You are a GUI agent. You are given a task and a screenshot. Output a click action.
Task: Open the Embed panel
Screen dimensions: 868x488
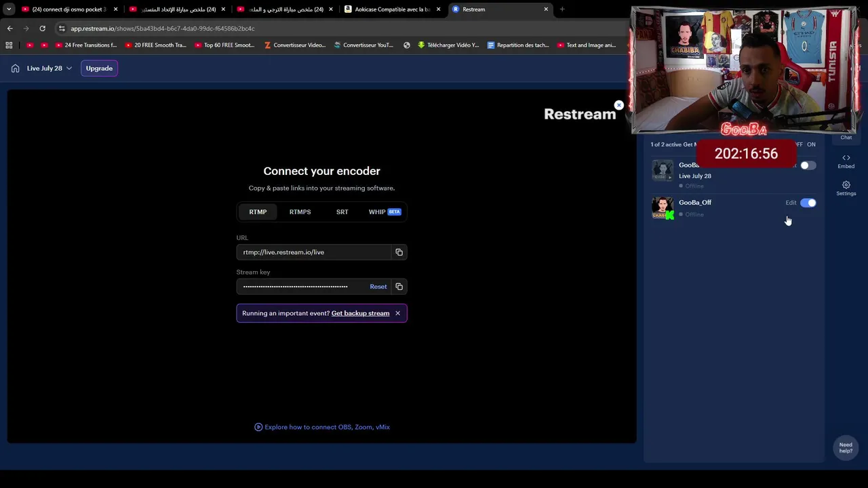pos(846,161)
